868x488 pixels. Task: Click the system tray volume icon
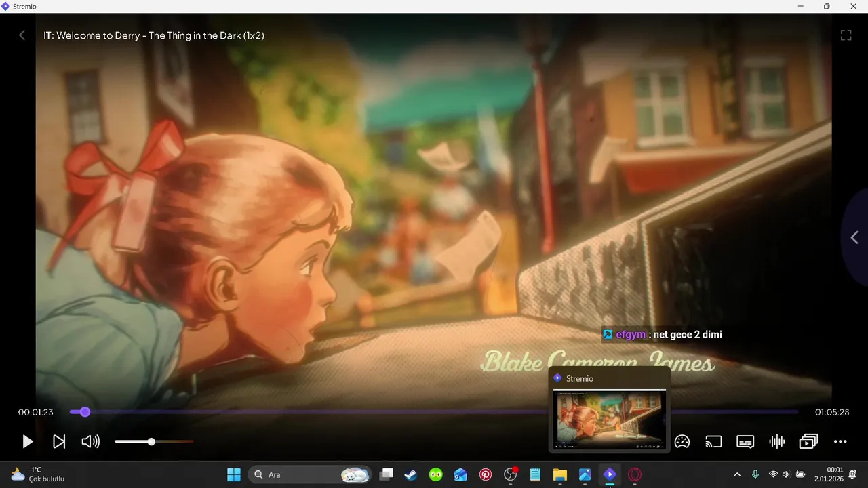[786, 474]
